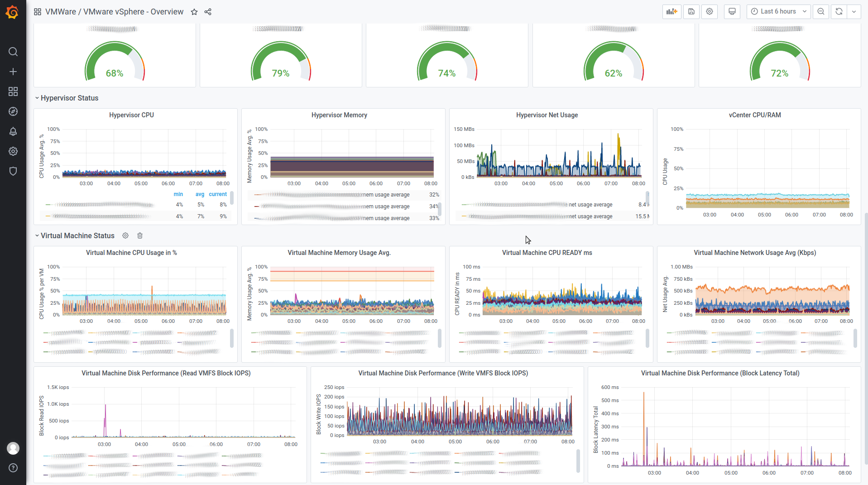
Task: Open the Explore compass icon in sidebar
Action: (13, 111)
